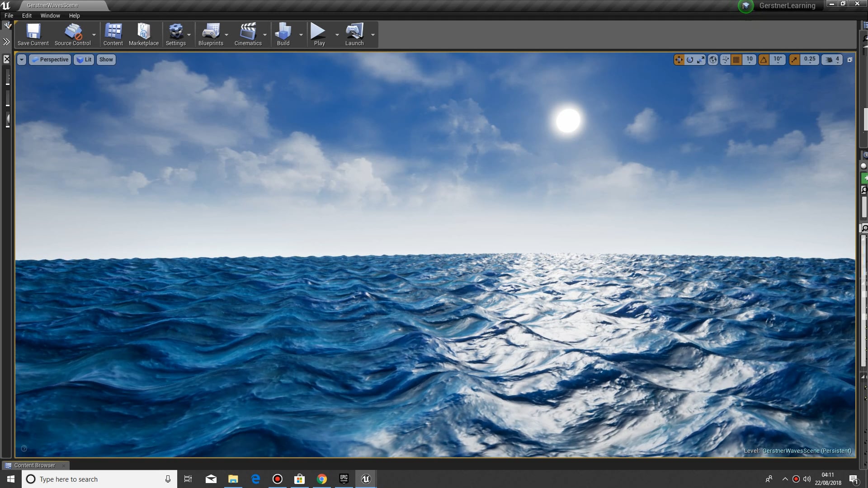Expand the Launch options dropdown arrow

point(373,35)
